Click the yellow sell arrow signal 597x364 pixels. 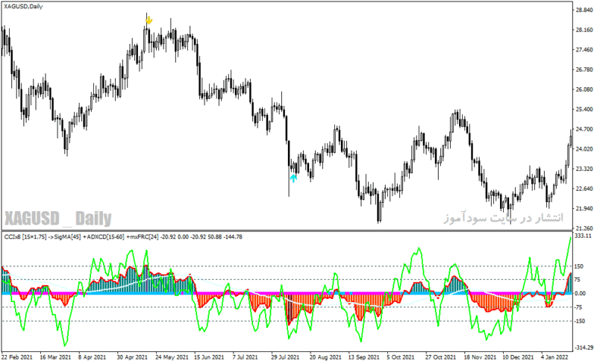coord(149,20)
